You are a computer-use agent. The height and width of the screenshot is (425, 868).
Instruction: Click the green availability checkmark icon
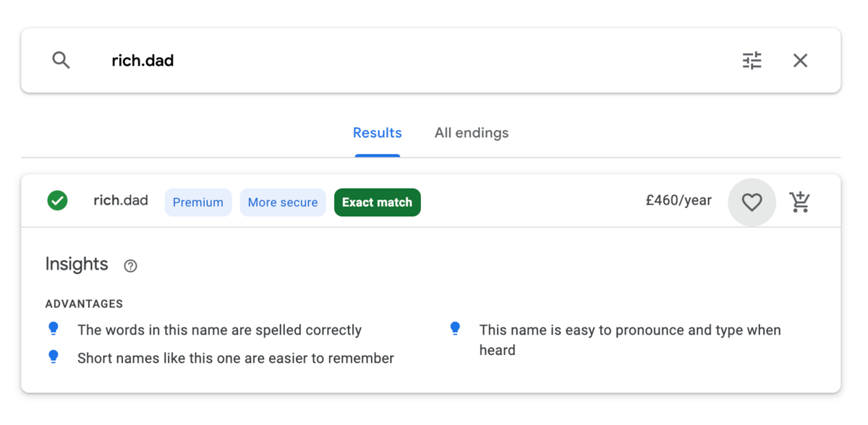tap(58, 201)
